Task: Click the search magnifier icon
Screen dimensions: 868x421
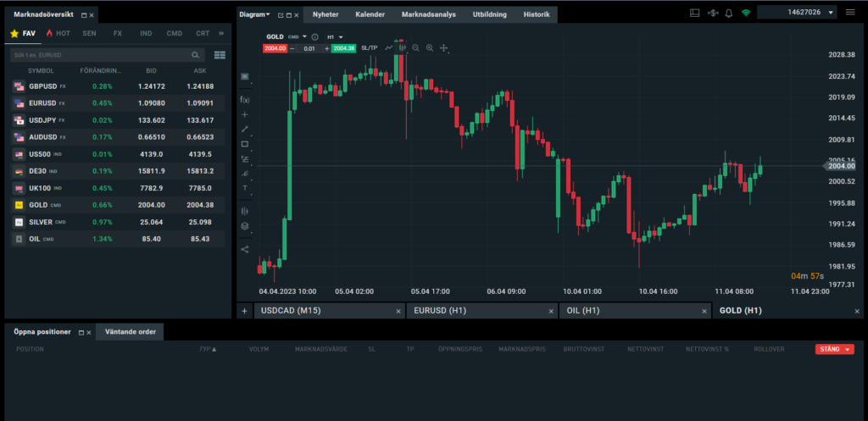Action: pyautogui.click(x=196, y=55)
